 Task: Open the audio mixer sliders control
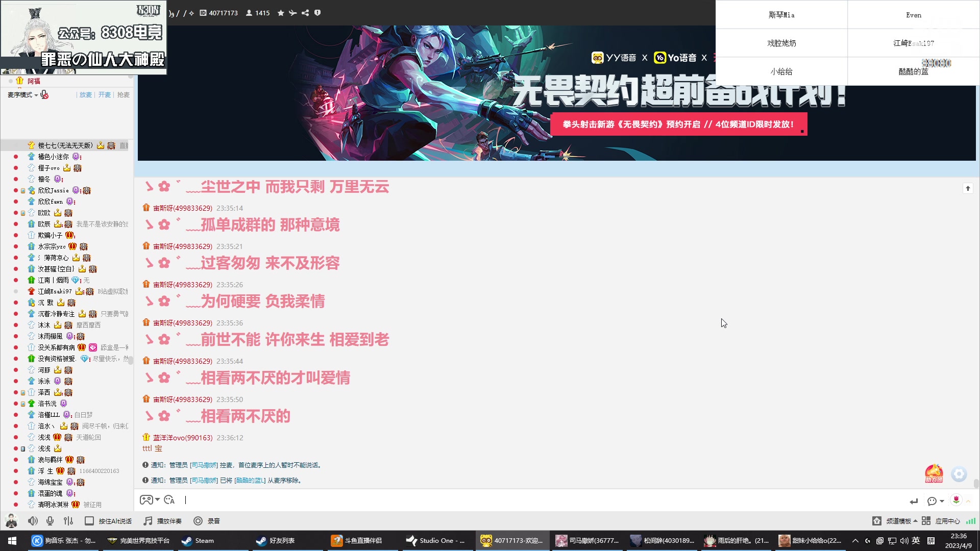(68, 521)
